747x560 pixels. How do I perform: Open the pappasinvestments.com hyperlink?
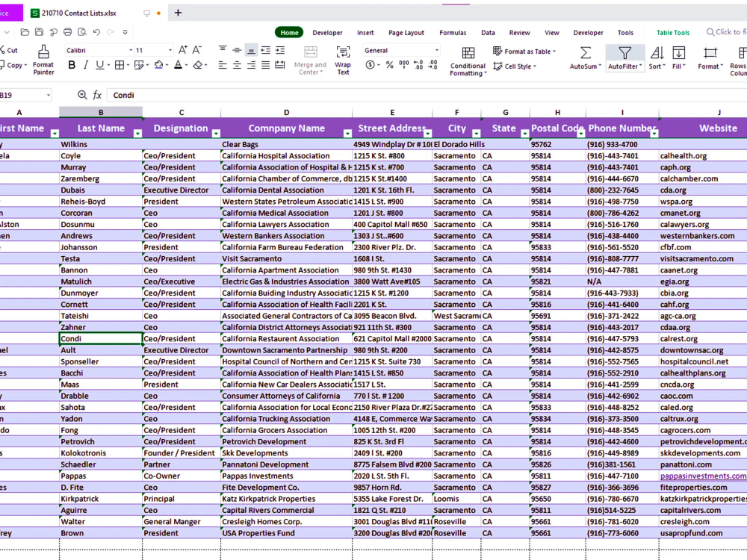tap(703, 476)
